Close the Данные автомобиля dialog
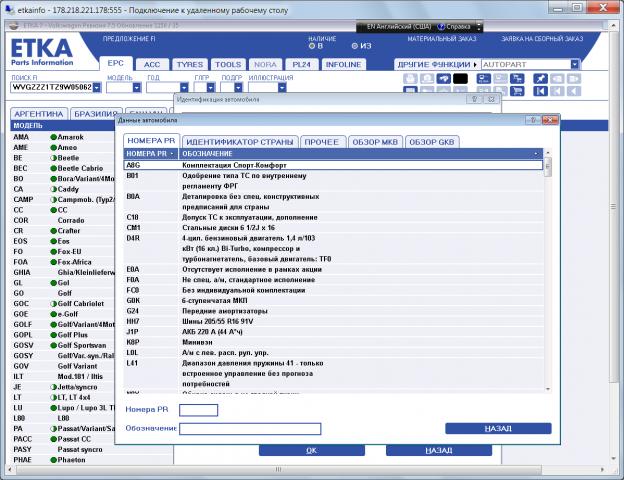 coord(550,120)
